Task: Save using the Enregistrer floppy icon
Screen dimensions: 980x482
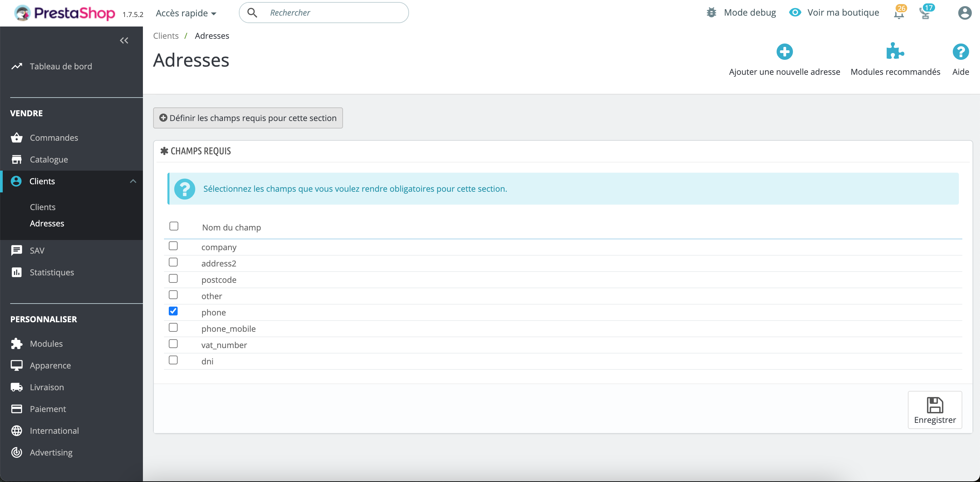Action: [934, 405]
